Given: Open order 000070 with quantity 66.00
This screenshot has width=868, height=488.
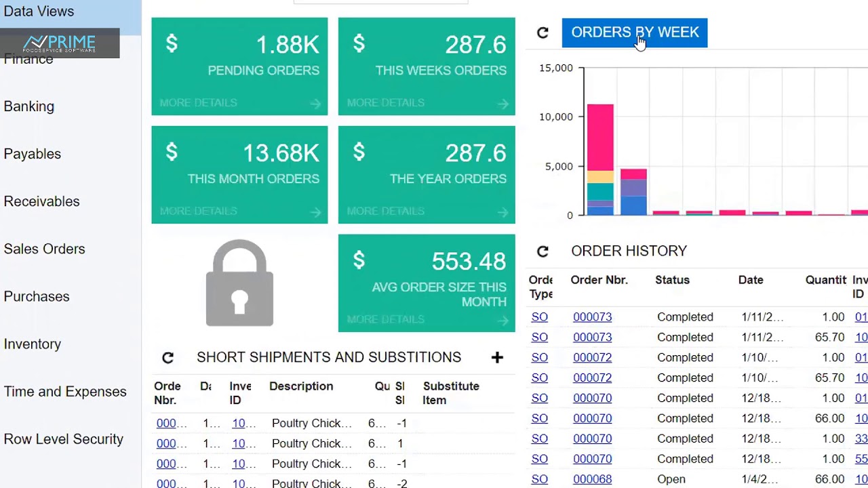Looking at the screenshot, I should pyautogui.click(x=592, y=419).
